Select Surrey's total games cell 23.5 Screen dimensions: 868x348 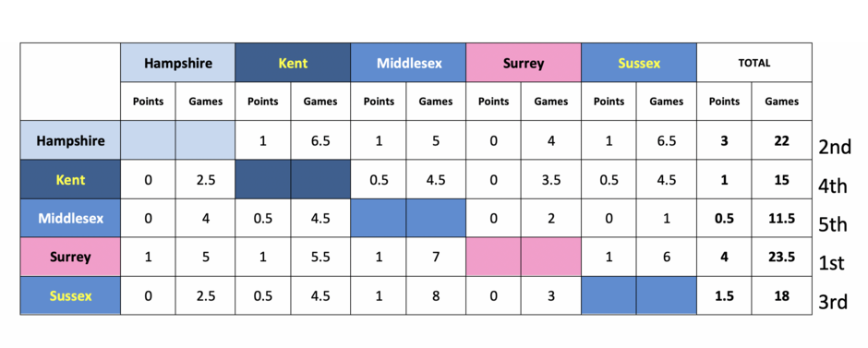(781, 257)
